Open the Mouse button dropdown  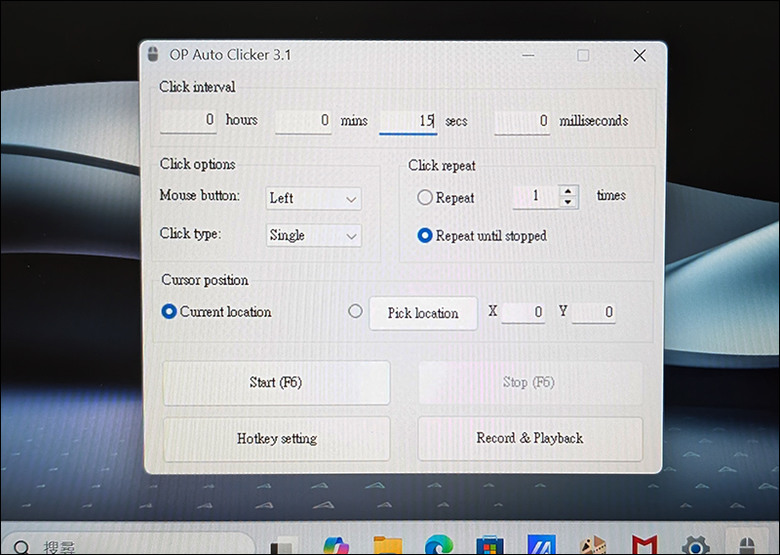coord(313,198)
